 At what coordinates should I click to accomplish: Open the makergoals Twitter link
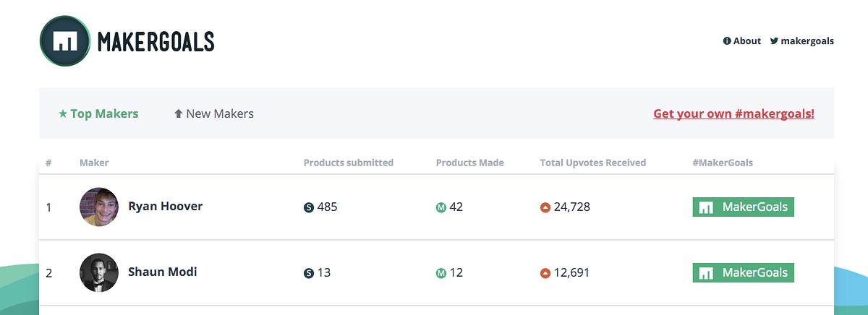coord(807,41)
